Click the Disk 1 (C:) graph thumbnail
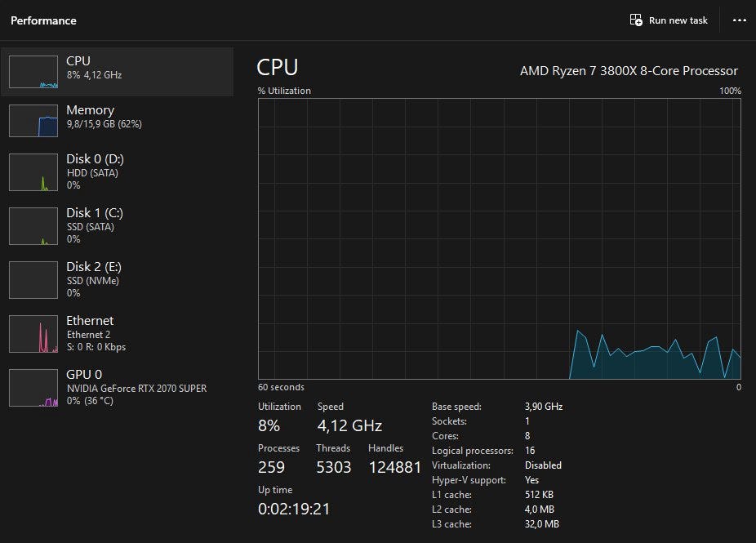Image resolution: width=756 pixels, height=543 pixels. [33, 226]
